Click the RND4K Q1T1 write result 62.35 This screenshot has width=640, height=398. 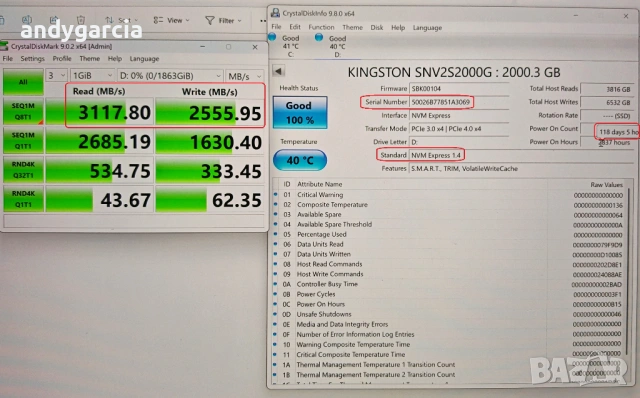tap(209, 200)
